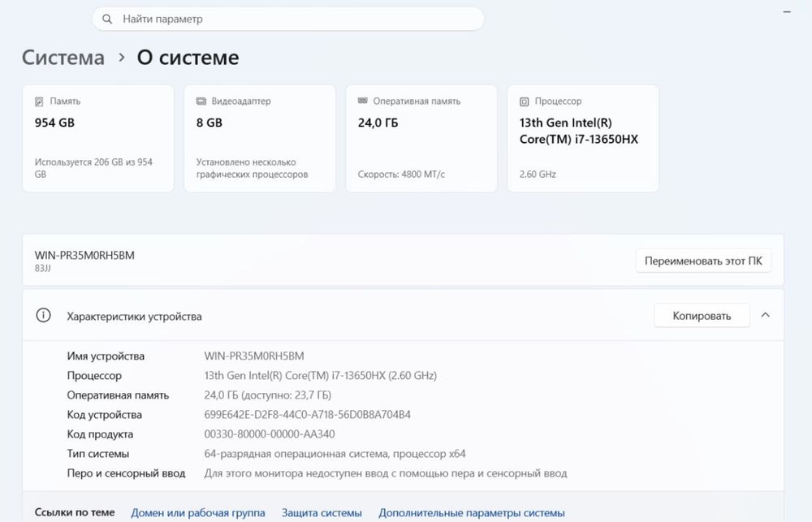This screenshot has width=812, height=522.
Task: Click 'Используется 206 GB из 954 GB' text
Action: (93, 168)
